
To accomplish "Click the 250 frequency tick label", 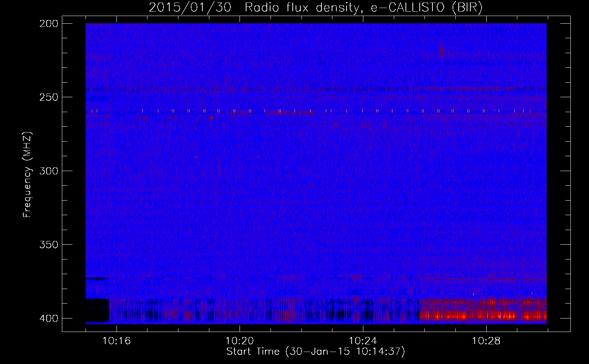I will click(x=49, y=97).
